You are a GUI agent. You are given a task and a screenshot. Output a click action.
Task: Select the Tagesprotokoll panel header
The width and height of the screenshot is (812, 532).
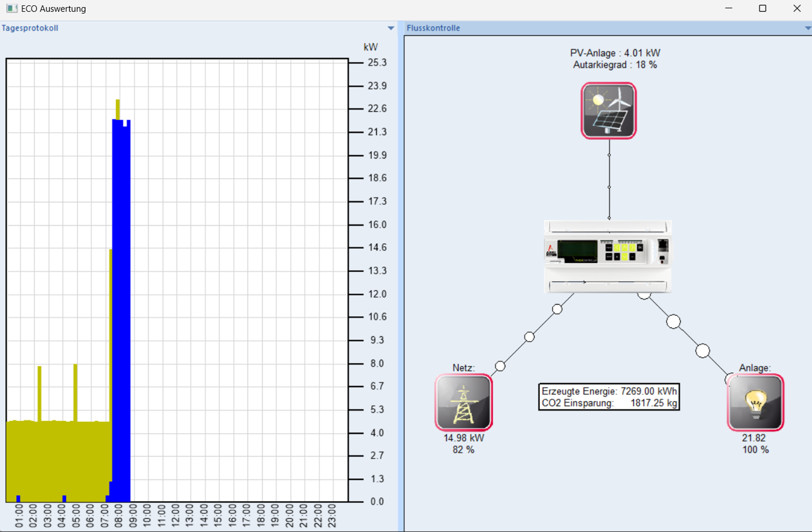30,28
